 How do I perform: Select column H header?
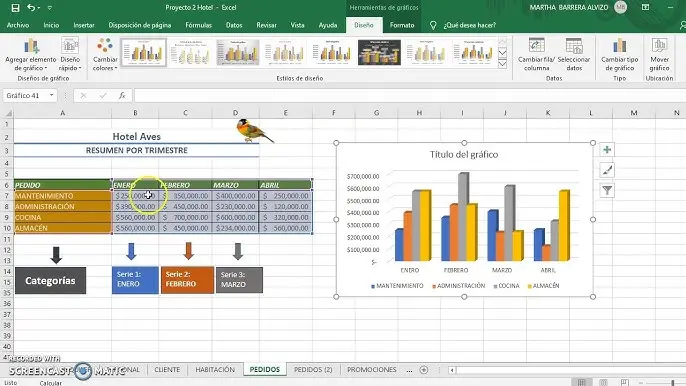pos(419,113)
